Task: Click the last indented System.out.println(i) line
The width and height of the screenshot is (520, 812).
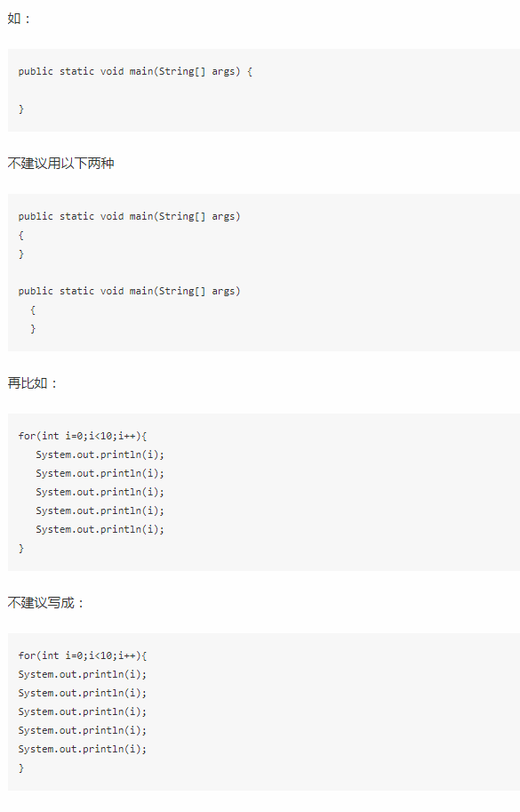Action: (100, 529)
